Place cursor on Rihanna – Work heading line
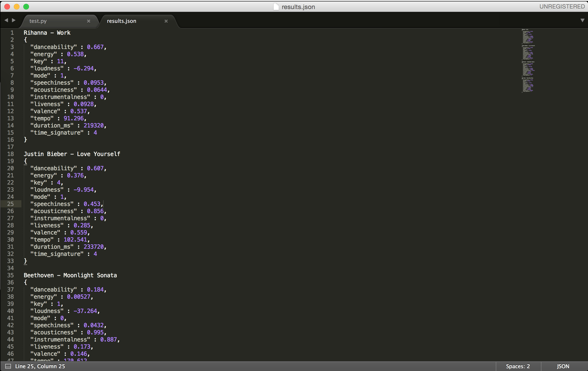The image size is (588, 371). [47, 33]
